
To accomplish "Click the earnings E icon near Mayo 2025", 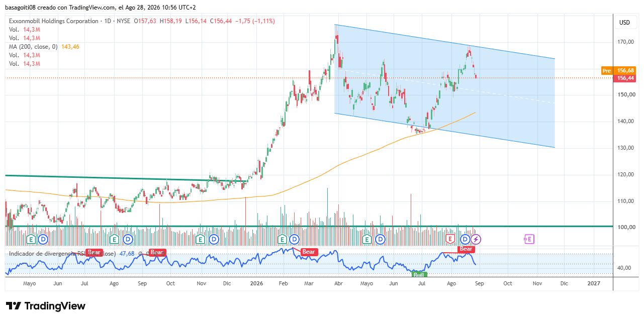I will [x=31, y=239].
